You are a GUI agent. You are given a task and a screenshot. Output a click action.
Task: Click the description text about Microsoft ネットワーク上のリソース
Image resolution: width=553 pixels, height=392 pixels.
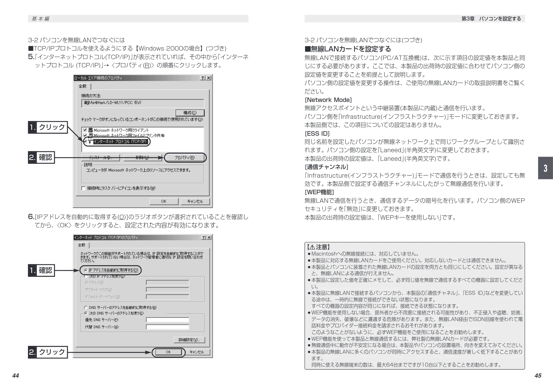tap(139, 170)
